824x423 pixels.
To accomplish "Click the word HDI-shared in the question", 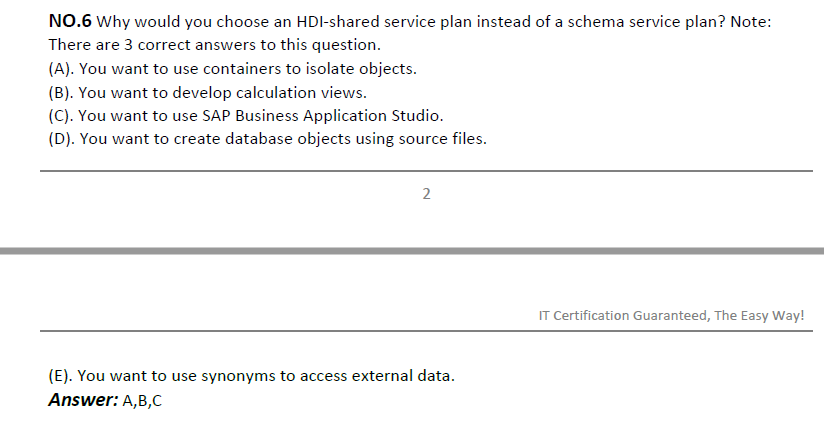I will click(x=338, y=22).
